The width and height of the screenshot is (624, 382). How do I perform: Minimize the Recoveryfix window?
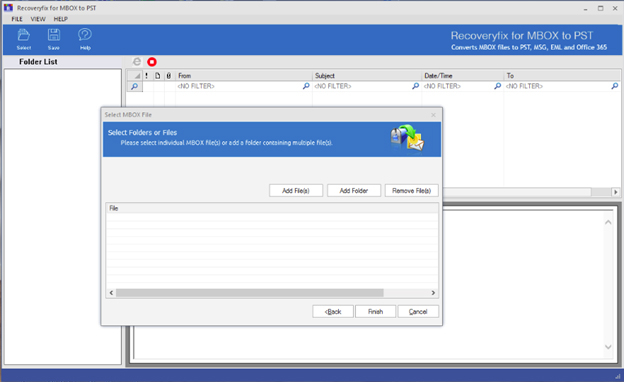pyautogui.click(x=585, y=8)
